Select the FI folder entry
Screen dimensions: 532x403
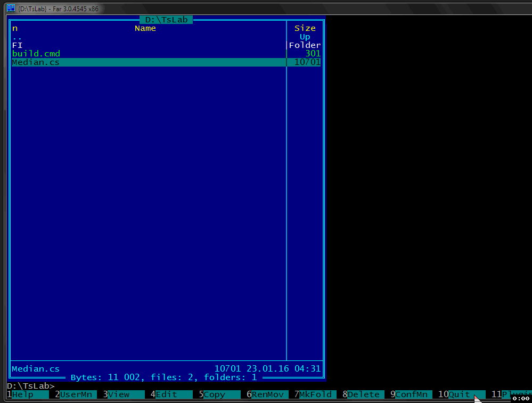point(166,45)
